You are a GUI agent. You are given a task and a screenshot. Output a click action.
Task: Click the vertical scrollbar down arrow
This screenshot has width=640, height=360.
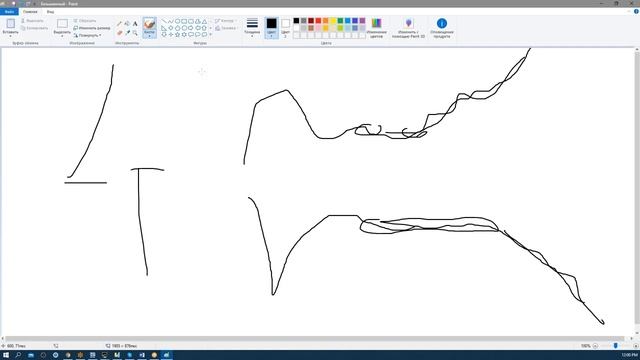click(x=637, y=333)
